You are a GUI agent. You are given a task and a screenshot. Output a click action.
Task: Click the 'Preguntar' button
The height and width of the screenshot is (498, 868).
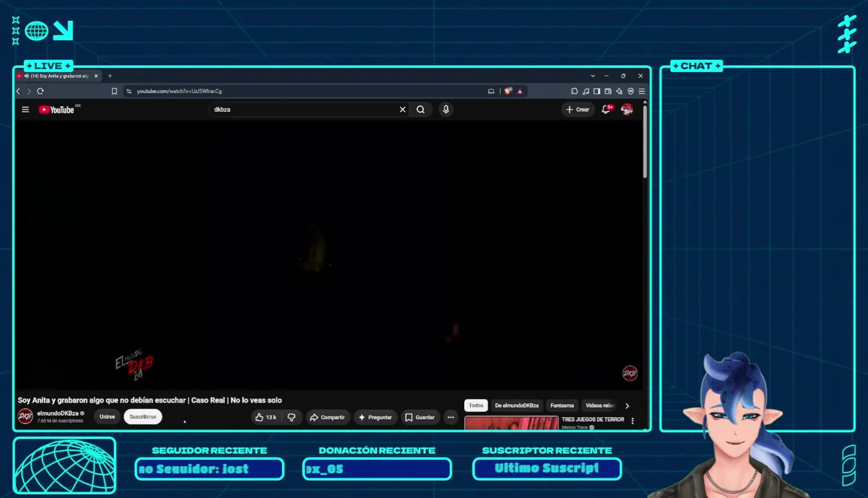[x=375, y=417]
